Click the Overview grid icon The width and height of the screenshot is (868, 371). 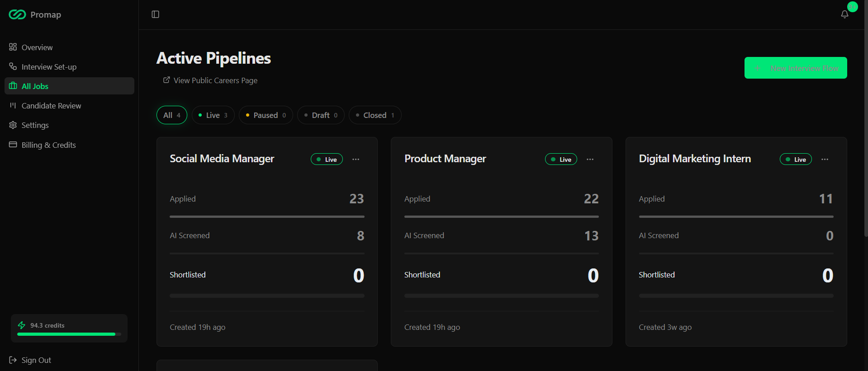click(x=13, y=47)
